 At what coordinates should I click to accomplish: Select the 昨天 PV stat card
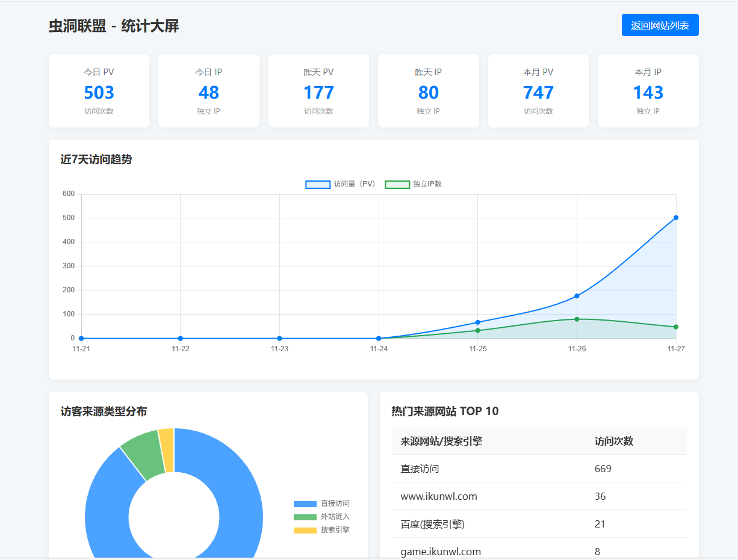(318, 91)
